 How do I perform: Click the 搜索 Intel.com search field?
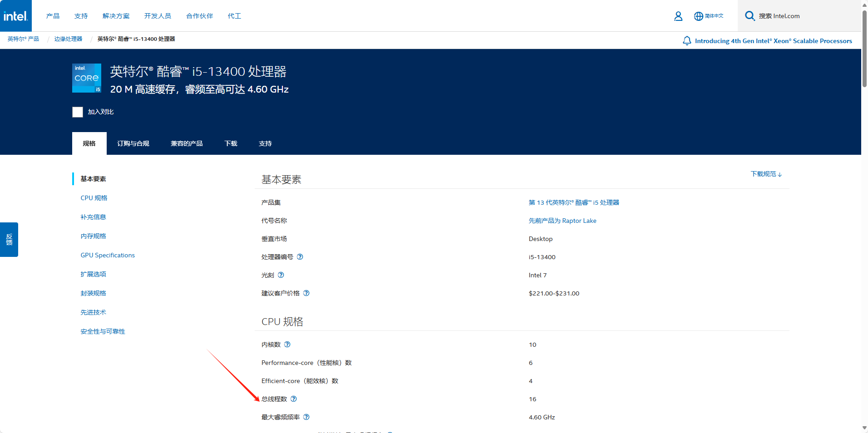(799, 16)
